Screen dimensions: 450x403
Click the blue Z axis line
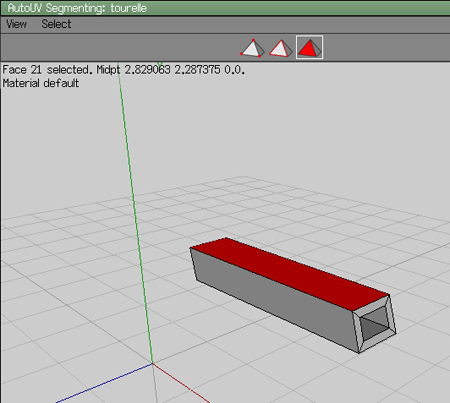[103, 383]
